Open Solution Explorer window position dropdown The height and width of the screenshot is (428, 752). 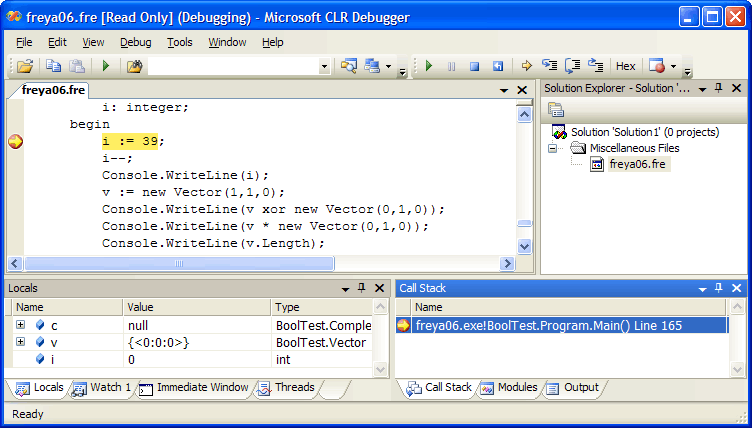point(702,89)
